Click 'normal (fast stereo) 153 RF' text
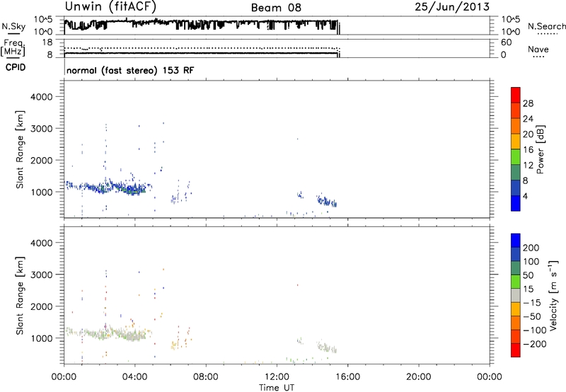 point(130,70)
